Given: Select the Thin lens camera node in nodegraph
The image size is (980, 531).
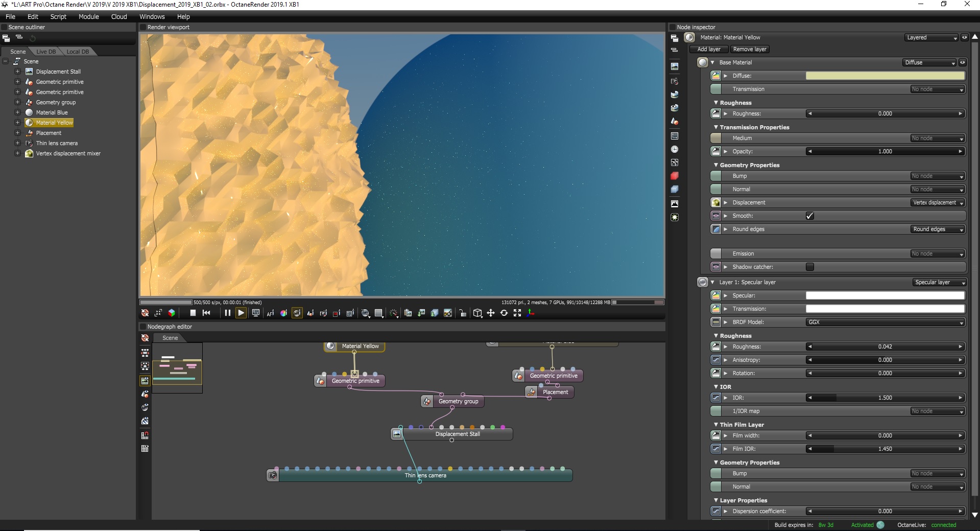Looking at the screenshot, I should (420, 475).
